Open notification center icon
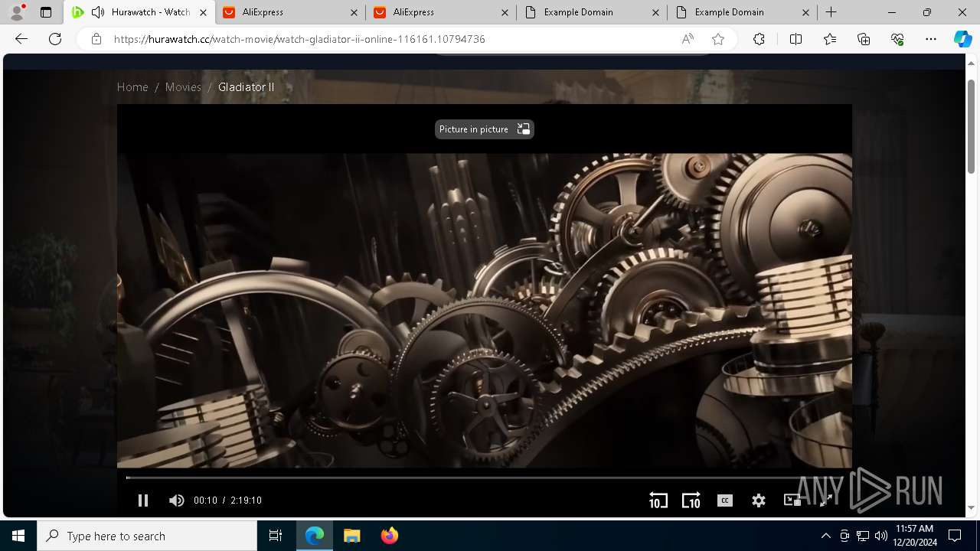This screenshot has height=551, width=980. (x=955, y=536)
